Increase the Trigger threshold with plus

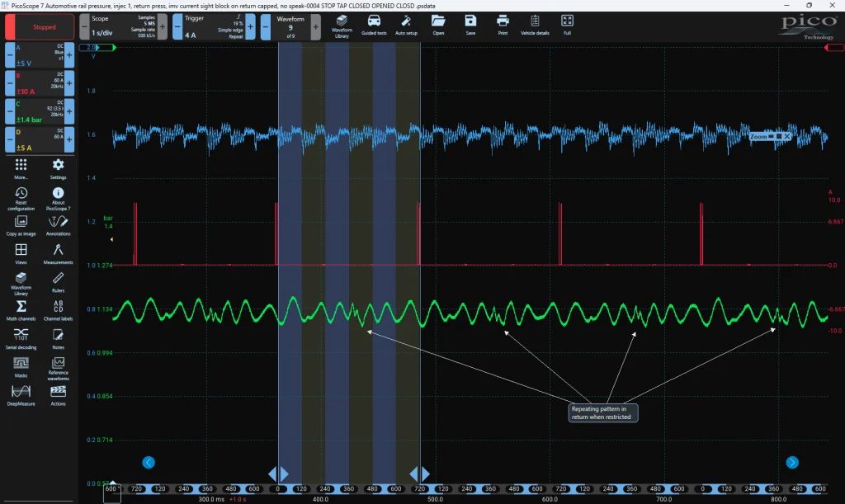251,26
